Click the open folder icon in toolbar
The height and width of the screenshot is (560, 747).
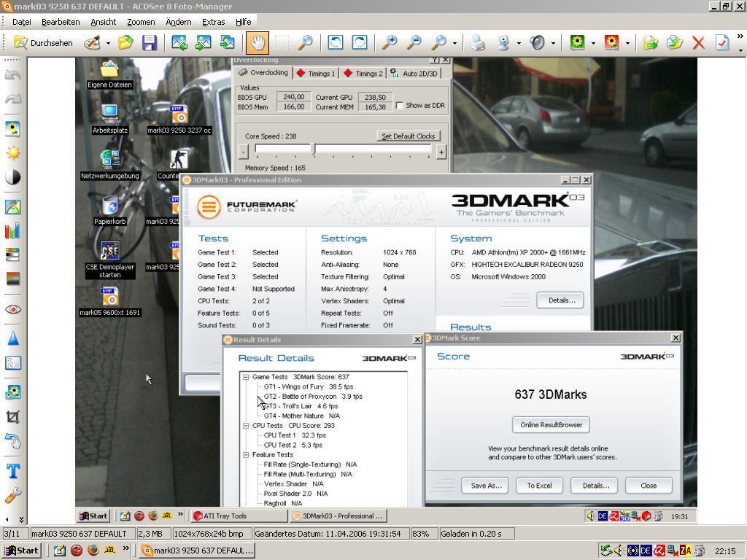coord(125,43)
